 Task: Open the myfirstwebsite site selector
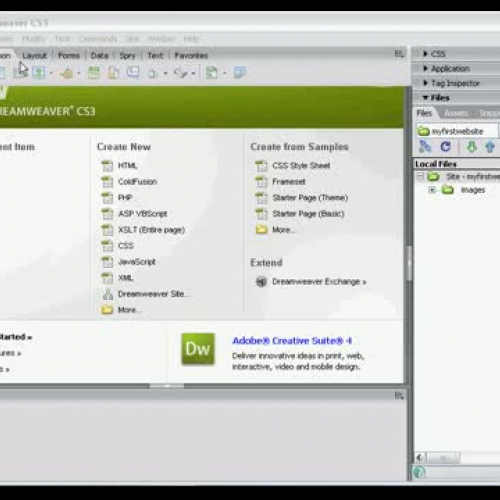click(x=457, y=131)
